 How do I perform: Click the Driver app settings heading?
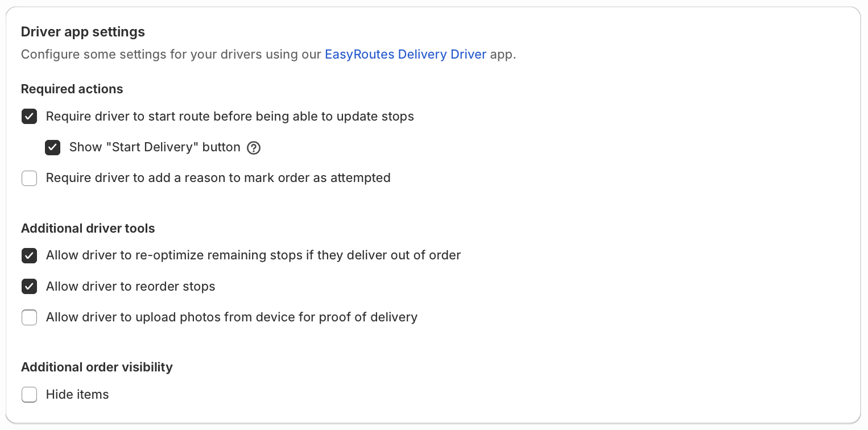click(x=83, y=32)
